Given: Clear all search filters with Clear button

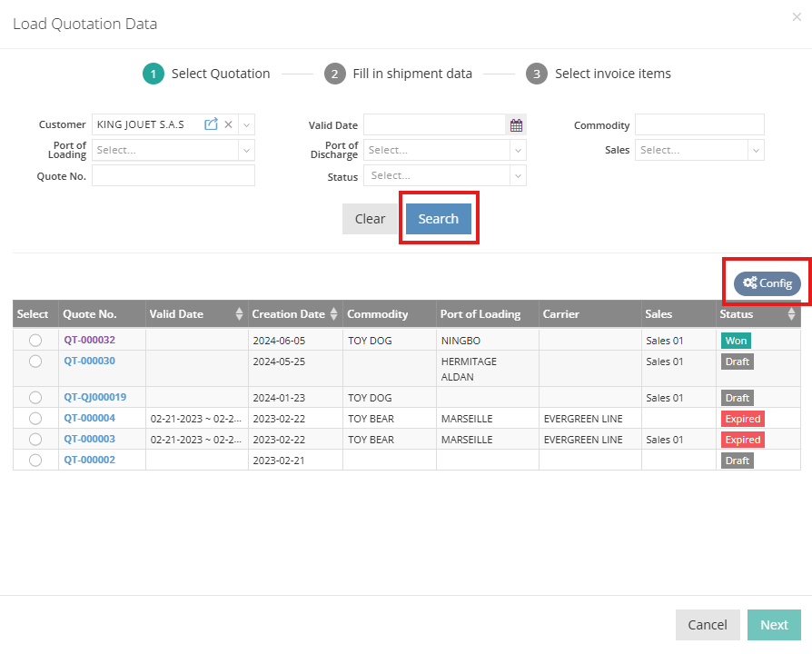Looking at the screenshot, I should click(x=371, y=218).
